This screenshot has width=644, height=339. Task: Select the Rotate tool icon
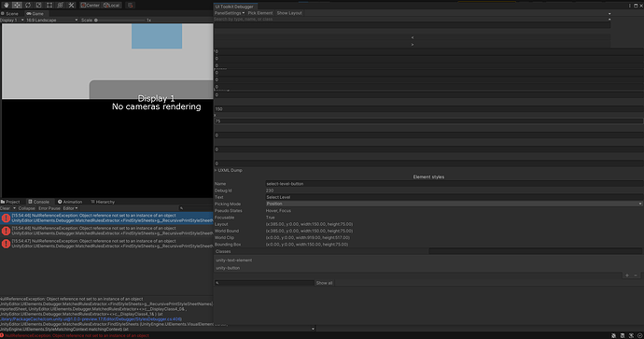(x=28, y=5)
